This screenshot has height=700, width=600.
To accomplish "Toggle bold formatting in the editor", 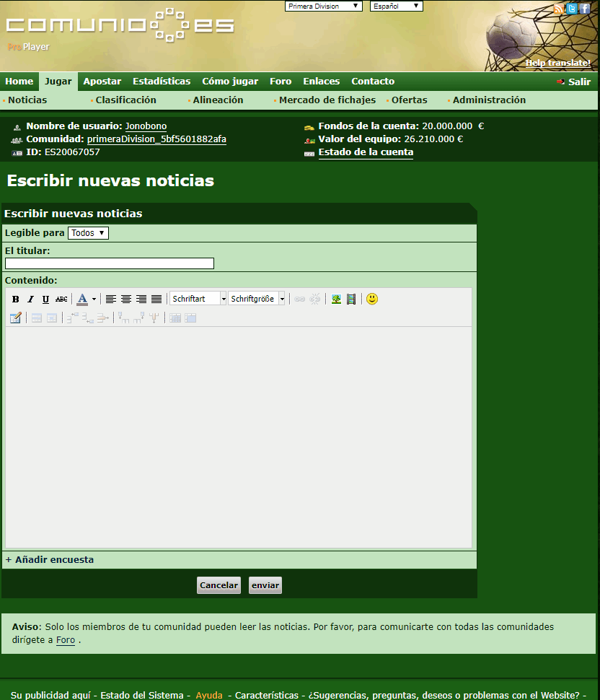I will 16,299.
